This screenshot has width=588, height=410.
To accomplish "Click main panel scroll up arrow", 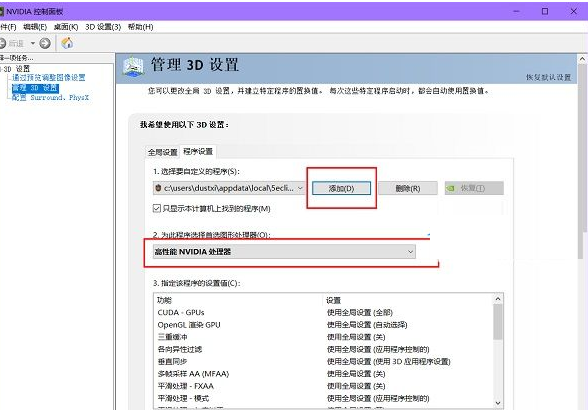I will 582,59.
